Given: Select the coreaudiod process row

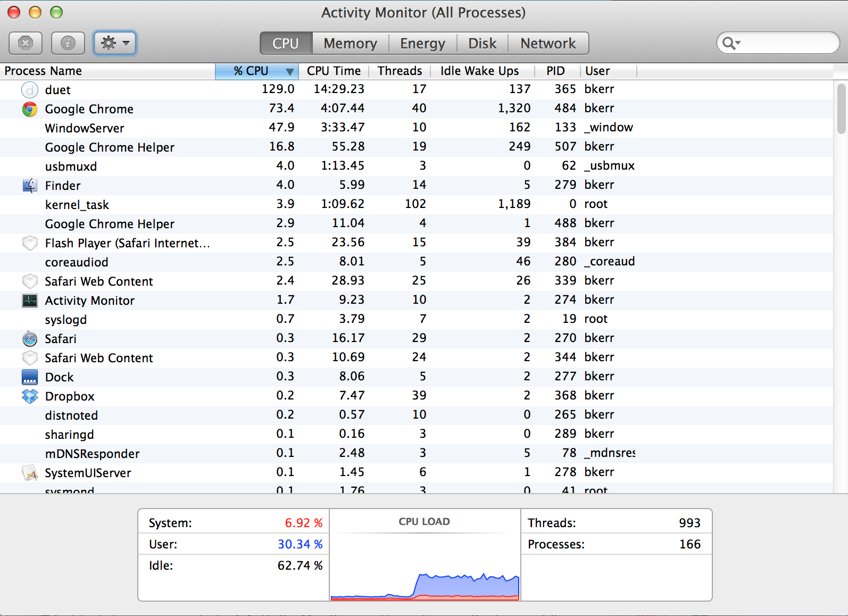Looking at the screenshot, I should tap(417, 262).
